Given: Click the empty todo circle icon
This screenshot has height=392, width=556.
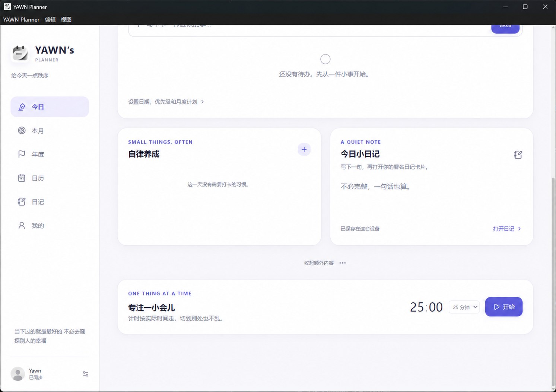Looking at the screenshot, I should pos(325,59).
